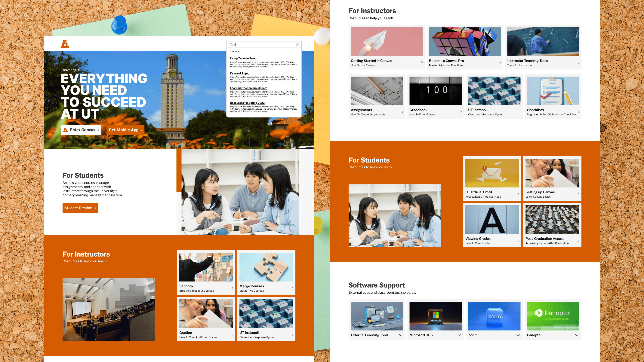Viewport: 644px width, 362px height.
Task: Click tower icon on Enter Canvas button
Action: tap(66, 130)
